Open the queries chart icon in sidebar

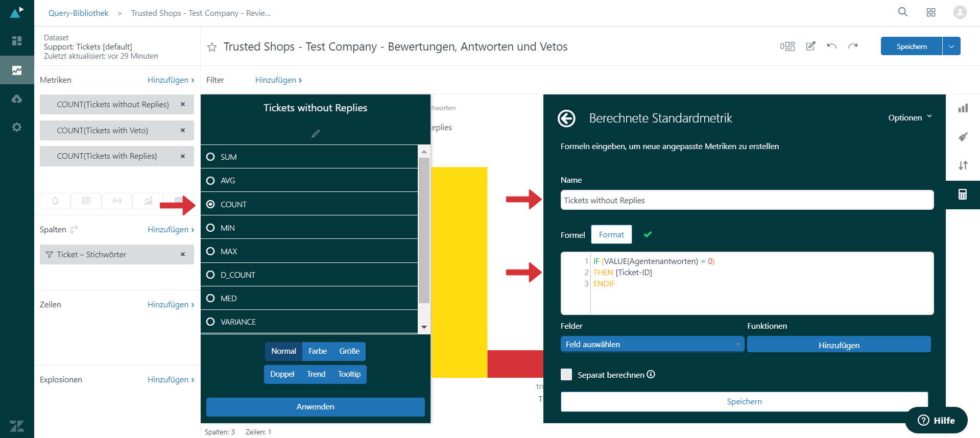17,70
